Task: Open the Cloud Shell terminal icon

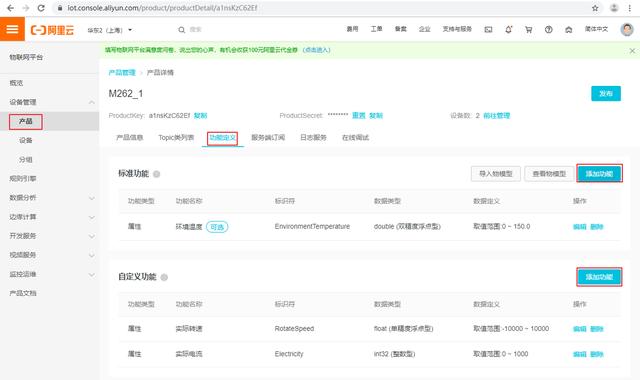Action: pyautogui.click(x=488, y=29)
